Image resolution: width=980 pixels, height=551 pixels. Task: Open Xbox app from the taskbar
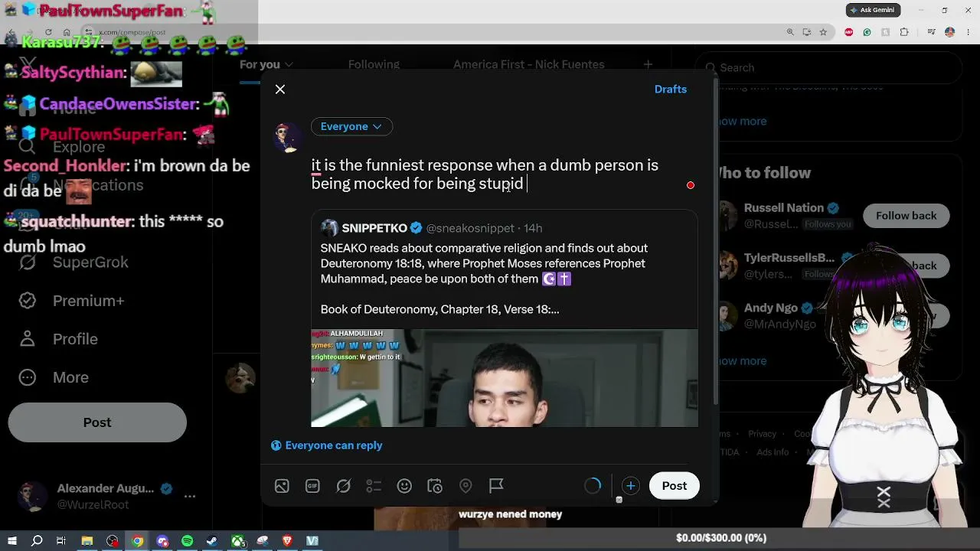pos(238,541)
